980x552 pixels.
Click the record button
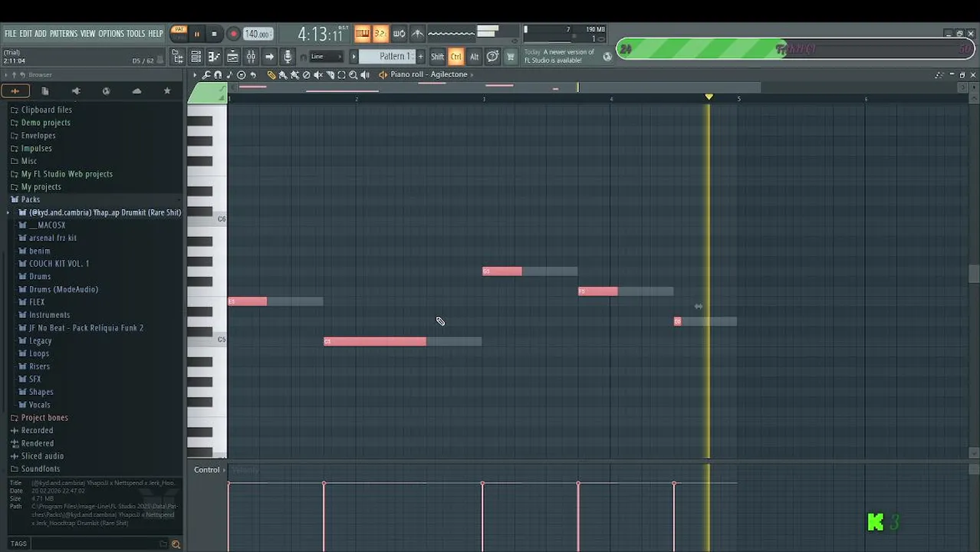234,34
